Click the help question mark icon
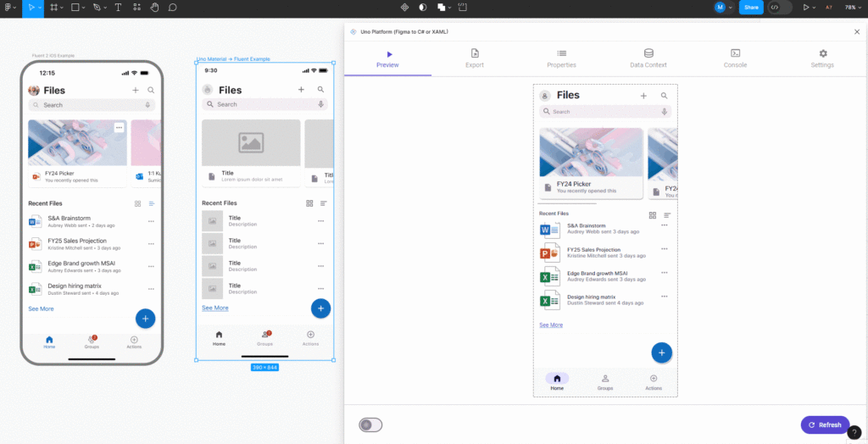This screenshot has width=868, height=444. tap(854, 432)
